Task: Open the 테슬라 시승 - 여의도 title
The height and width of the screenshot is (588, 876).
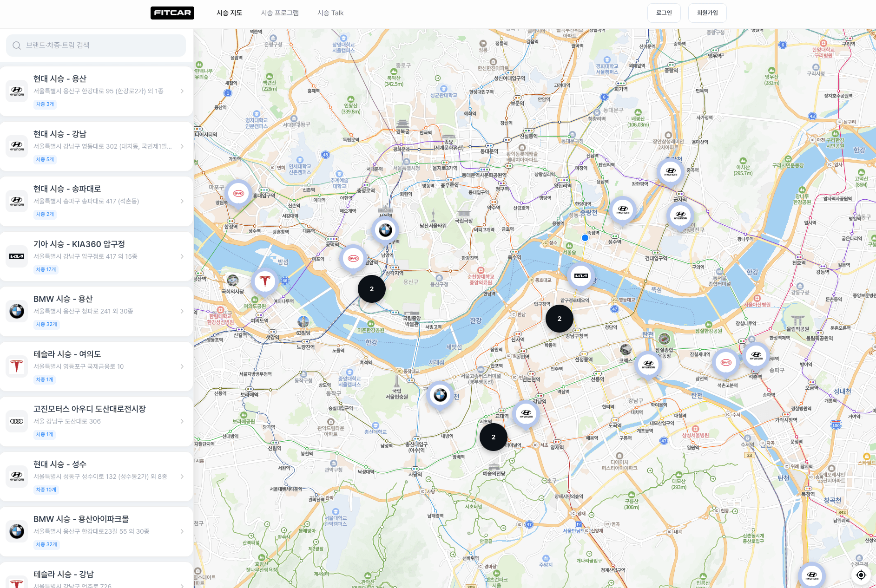Action: point(67,354)
